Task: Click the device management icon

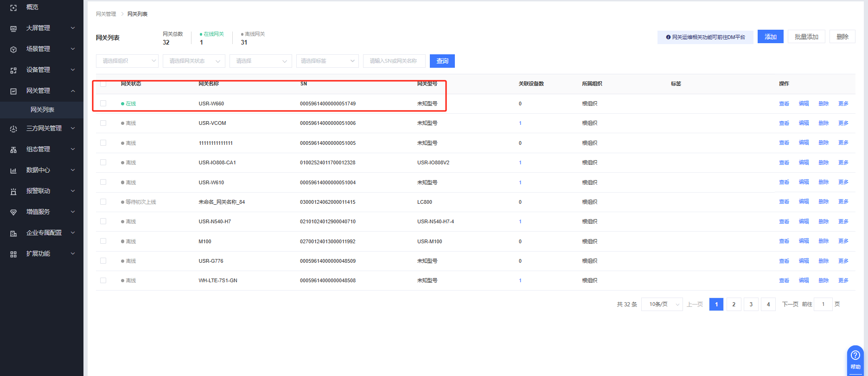Action: [13, 70]
